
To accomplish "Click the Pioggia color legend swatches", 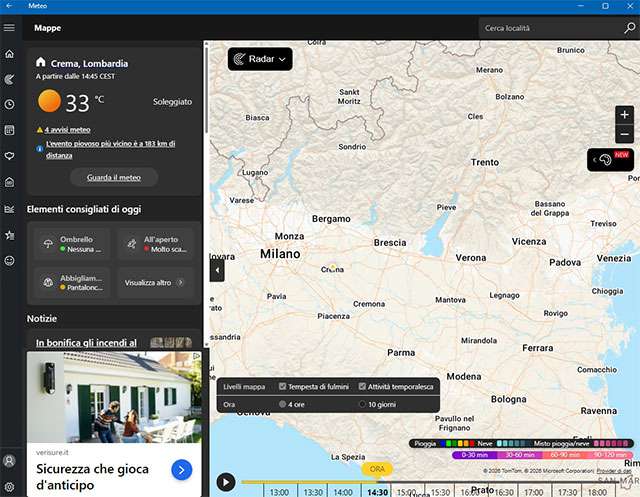I will tap(457, 444).
